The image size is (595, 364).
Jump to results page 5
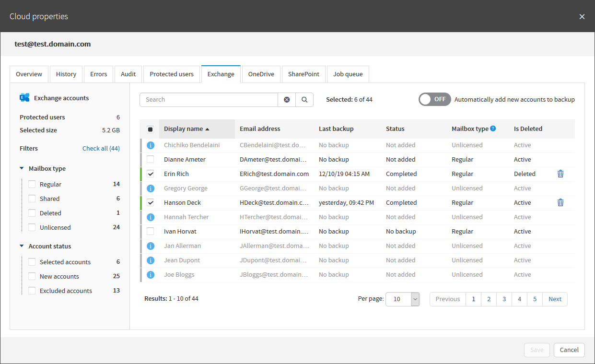pyautogui.click(x=535, y=299)
